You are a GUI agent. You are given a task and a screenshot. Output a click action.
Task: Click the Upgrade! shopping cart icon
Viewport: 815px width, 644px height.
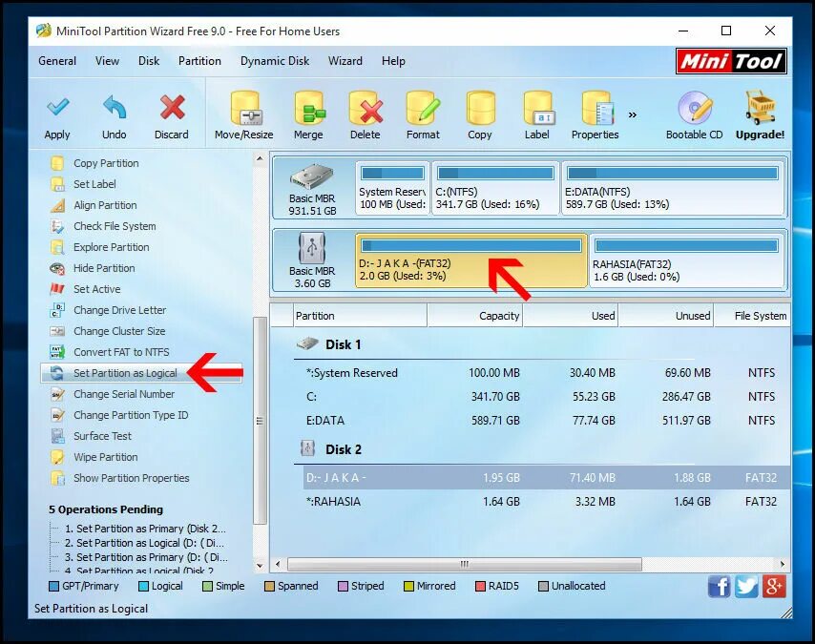pyautogui.click(x=760, y=108)
